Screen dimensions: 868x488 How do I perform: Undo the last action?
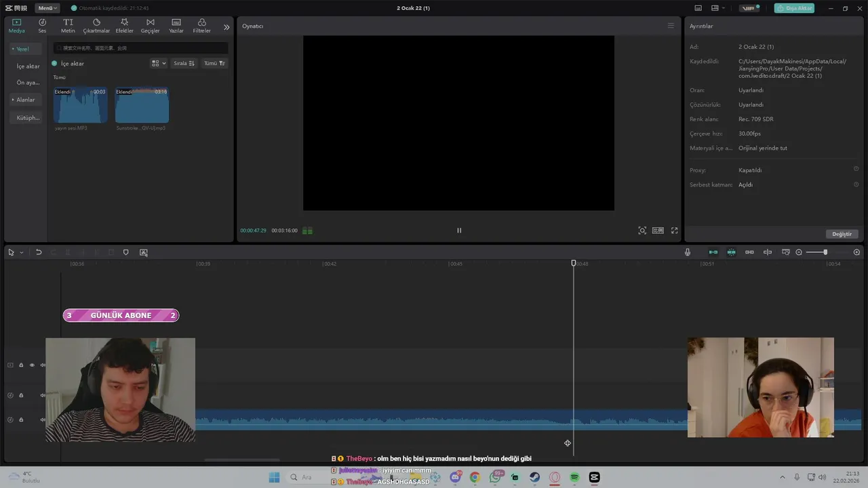(x=39, y=252)
